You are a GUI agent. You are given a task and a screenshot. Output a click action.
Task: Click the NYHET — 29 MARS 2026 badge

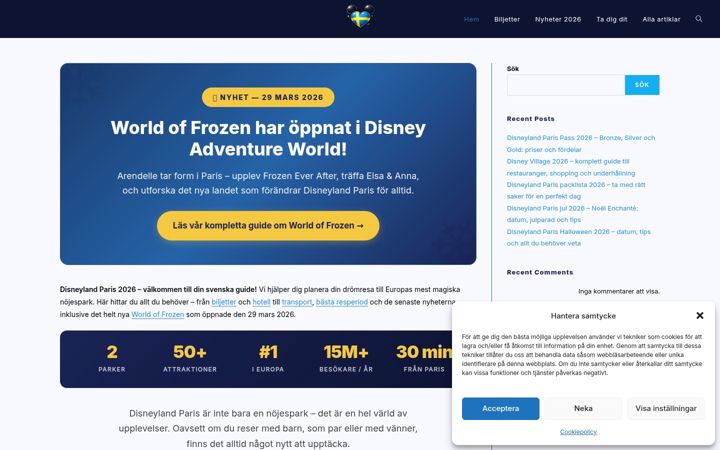tap(268, 97)
